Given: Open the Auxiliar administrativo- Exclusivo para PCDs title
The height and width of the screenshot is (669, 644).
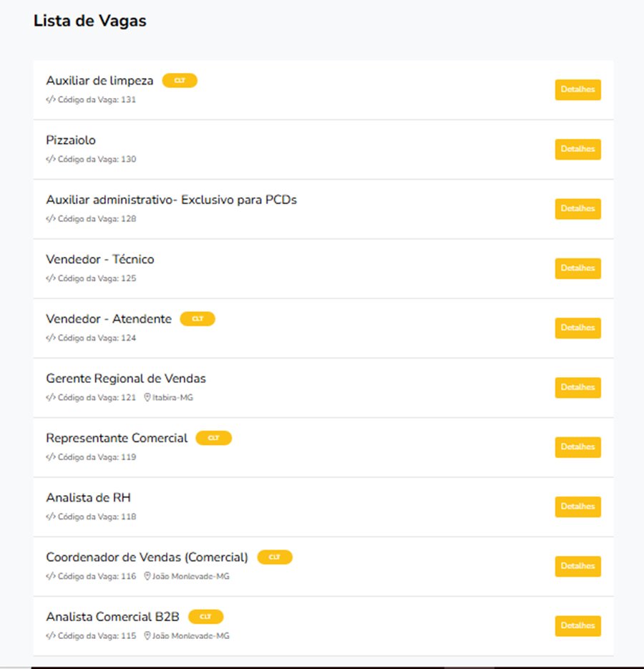Looking at the screenshot, I should (171, 200).
